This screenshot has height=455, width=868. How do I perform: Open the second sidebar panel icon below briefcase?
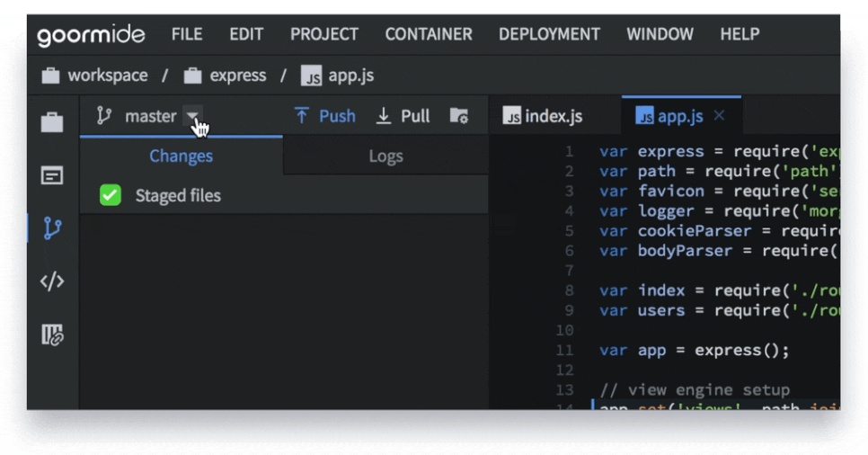(x=52, y=175)
